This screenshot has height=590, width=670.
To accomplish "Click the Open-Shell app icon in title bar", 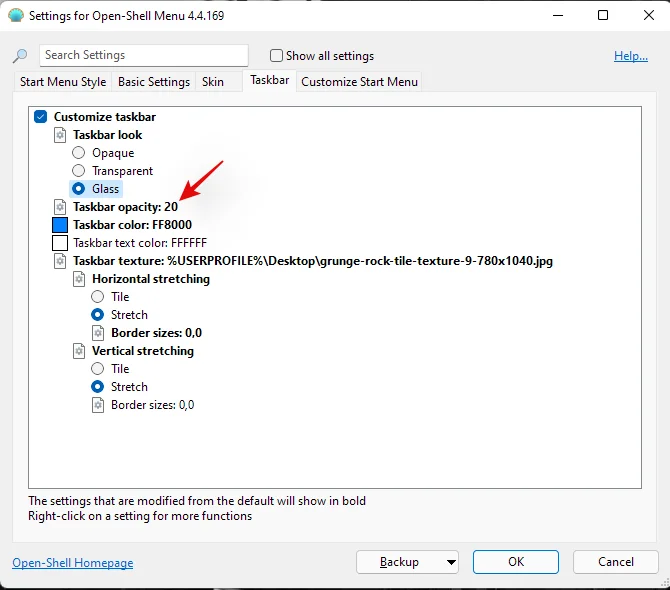I will point(16,15).
